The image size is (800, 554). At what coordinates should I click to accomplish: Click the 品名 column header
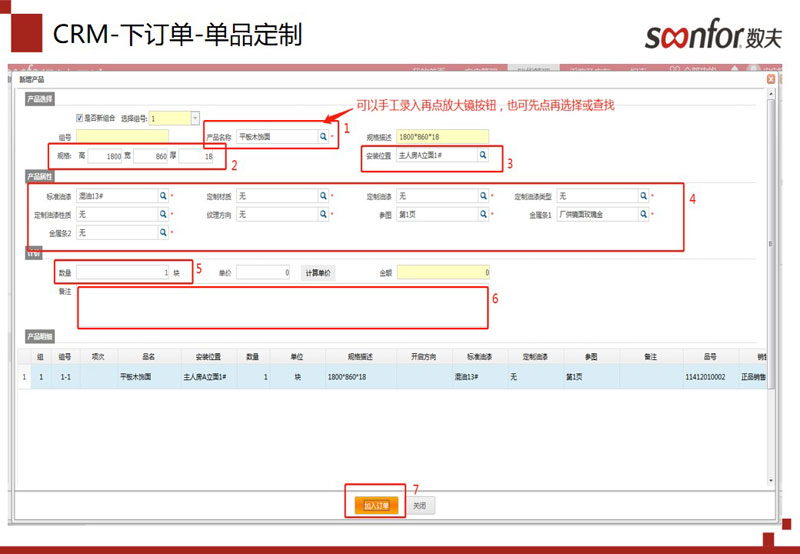tap(149, 356)
